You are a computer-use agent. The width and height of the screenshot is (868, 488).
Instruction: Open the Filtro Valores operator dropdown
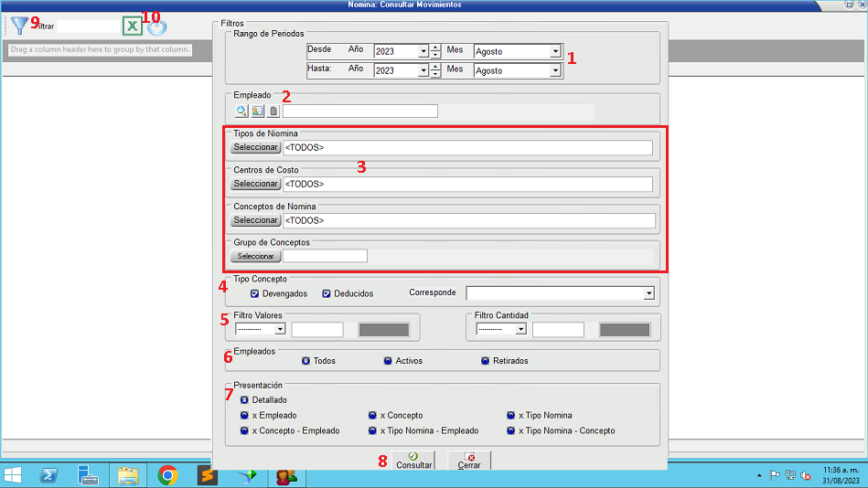[280, 329]
